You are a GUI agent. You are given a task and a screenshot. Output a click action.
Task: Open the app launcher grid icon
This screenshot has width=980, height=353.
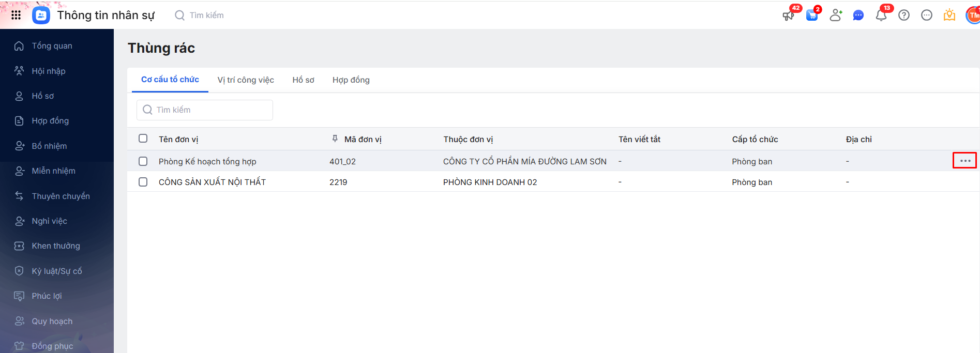pyautogui.click(x=16, y=15)
